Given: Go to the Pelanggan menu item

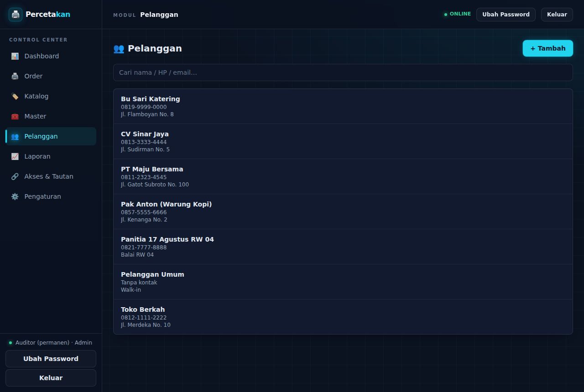Looking at the screenshot, I should (x=51, y=136).
